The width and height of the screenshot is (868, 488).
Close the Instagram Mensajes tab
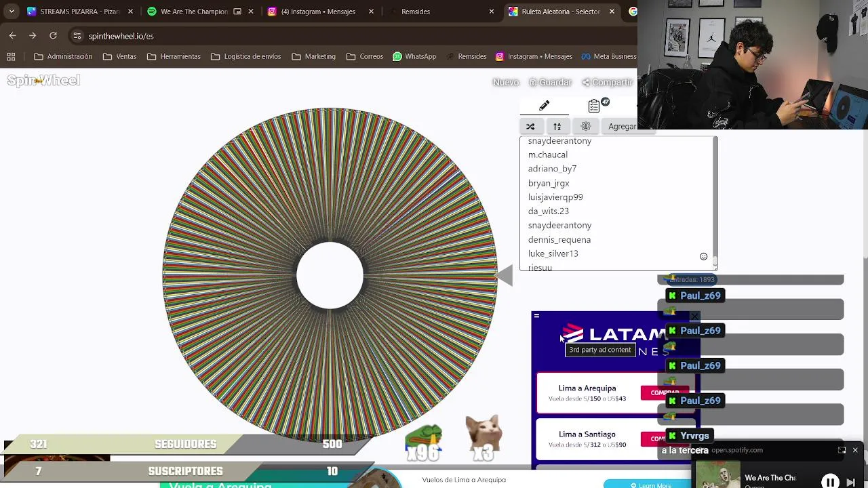point(371,12)
